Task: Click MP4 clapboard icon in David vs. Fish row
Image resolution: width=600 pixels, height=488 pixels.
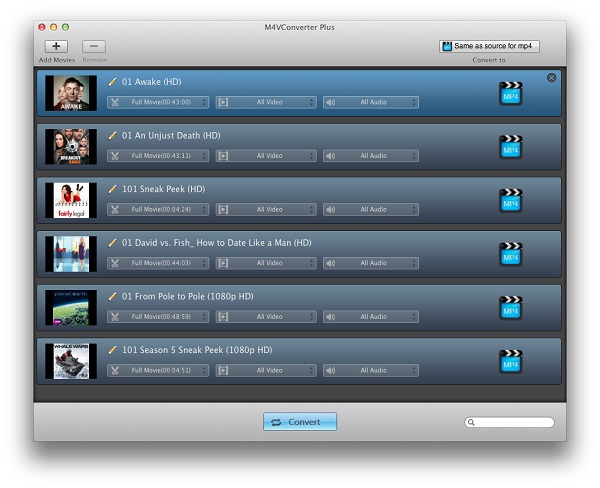Action: [511, 254]
